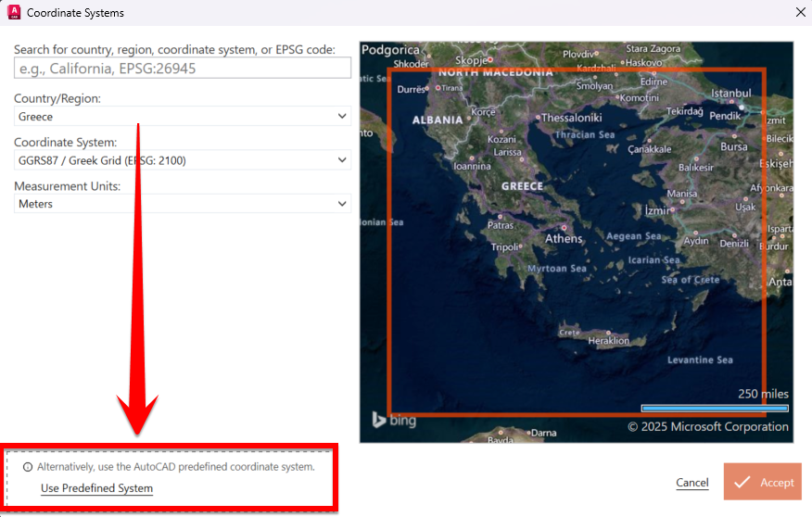Click the Tripoli label on the map
Viewport: 812px width, 517px height.
click(x=504, y=246)
